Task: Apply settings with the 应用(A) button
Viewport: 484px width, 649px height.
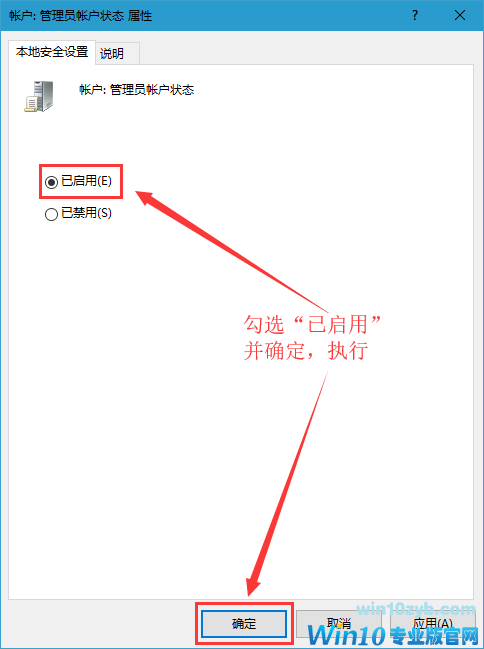Action: [433, 624]
